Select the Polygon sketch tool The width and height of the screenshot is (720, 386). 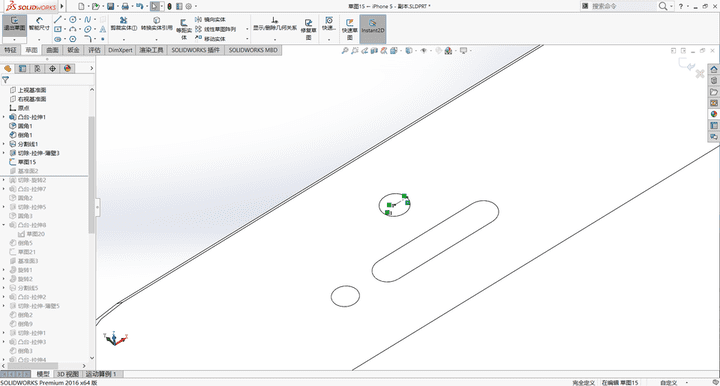73,39
